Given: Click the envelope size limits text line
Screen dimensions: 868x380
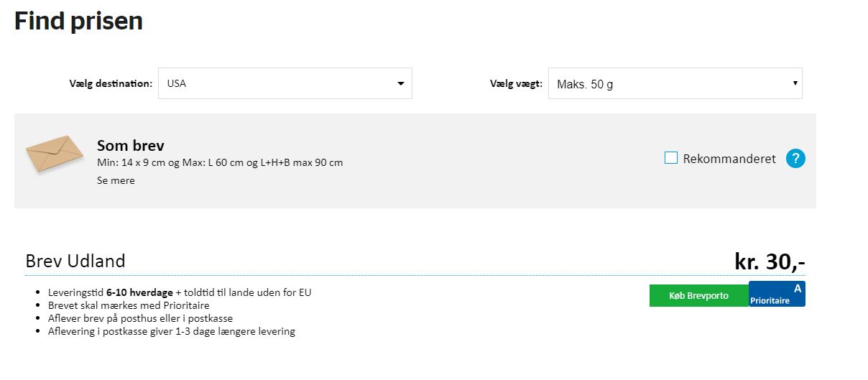Looking at the screenshot, I should pos(220,162).
